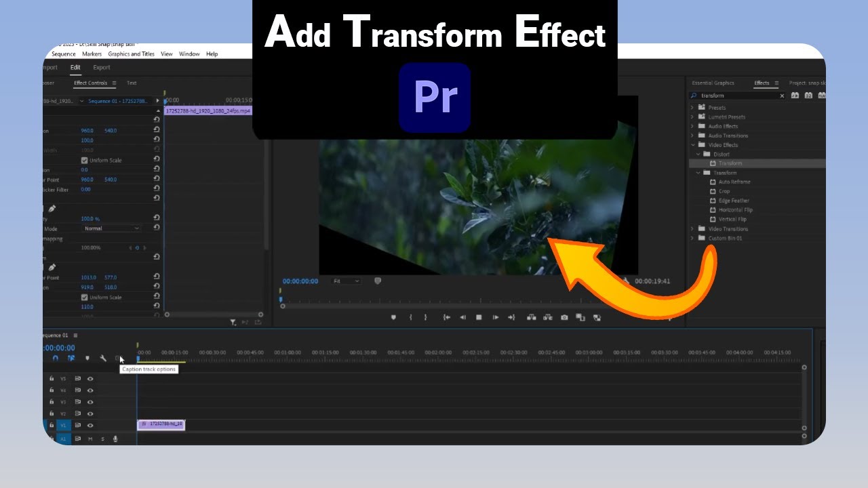
Task: Toggle lock on V2 track
Action: (52, 413)
